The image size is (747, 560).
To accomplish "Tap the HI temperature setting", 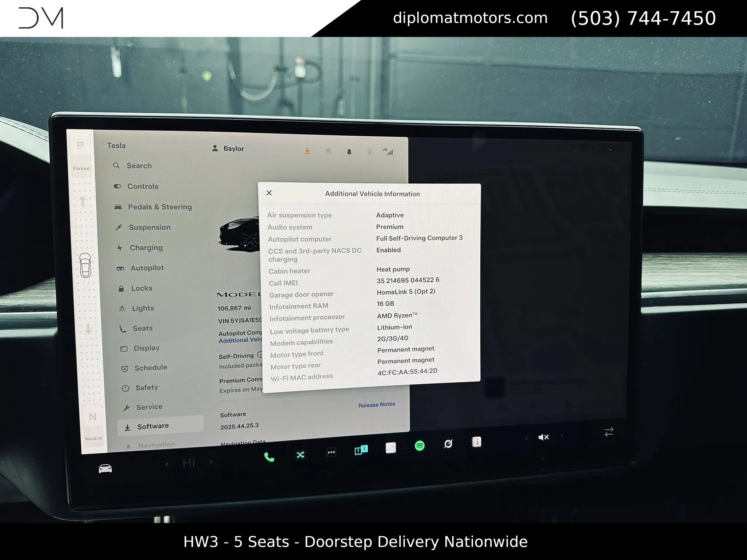I will [x=189, y=463].
